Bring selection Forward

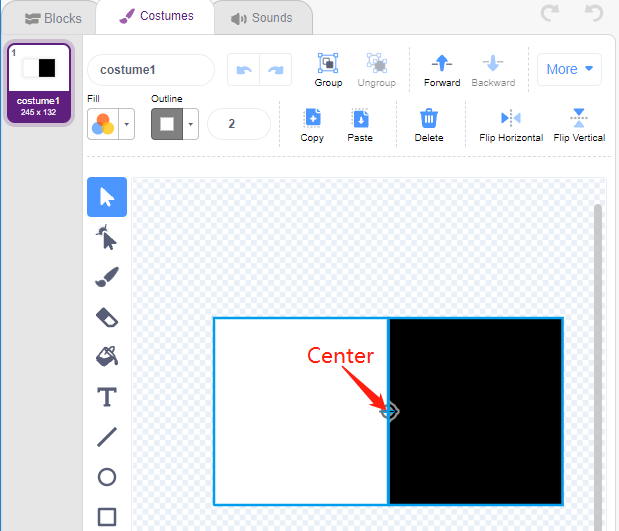click(442, 70)
